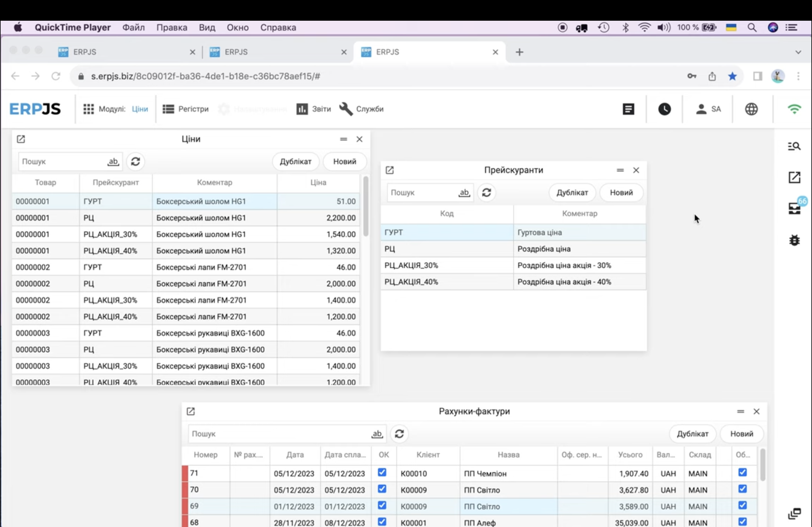Open the clock history icon in header
Viewport: 812px width, 527px height.
[664, 109]
